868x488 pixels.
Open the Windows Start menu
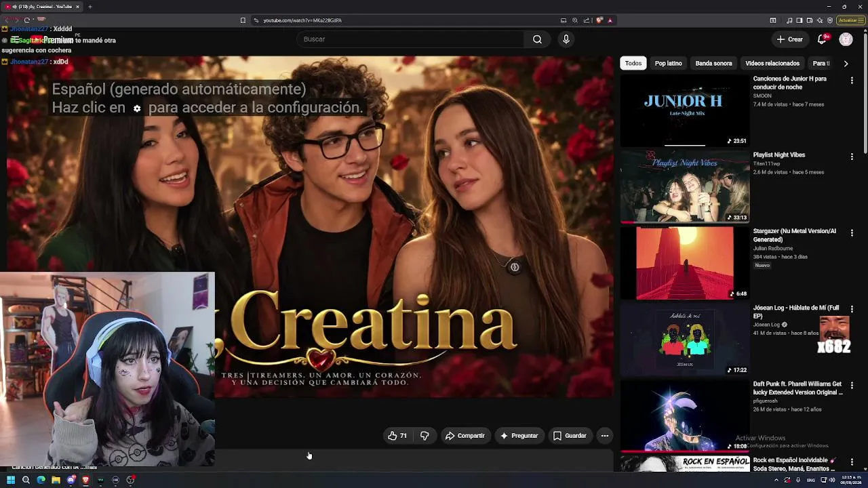point(11,480)
